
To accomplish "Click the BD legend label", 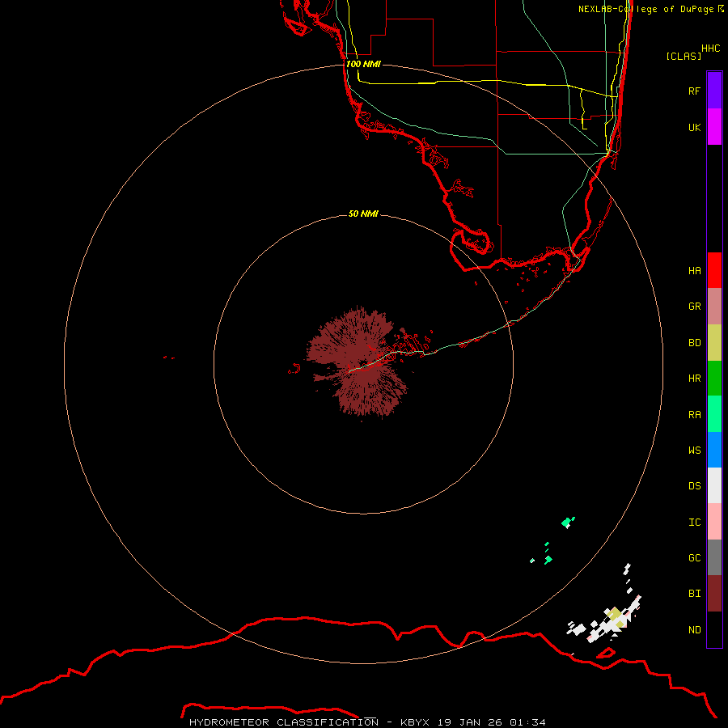I will pyautogui.click(x=694, y=343).
